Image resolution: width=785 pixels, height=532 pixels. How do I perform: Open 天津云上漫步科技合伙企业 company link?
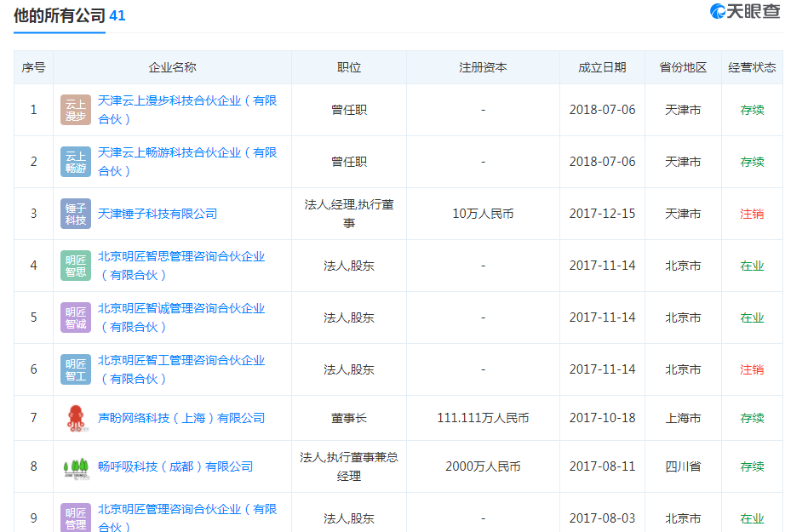click(x=187, y=110)
